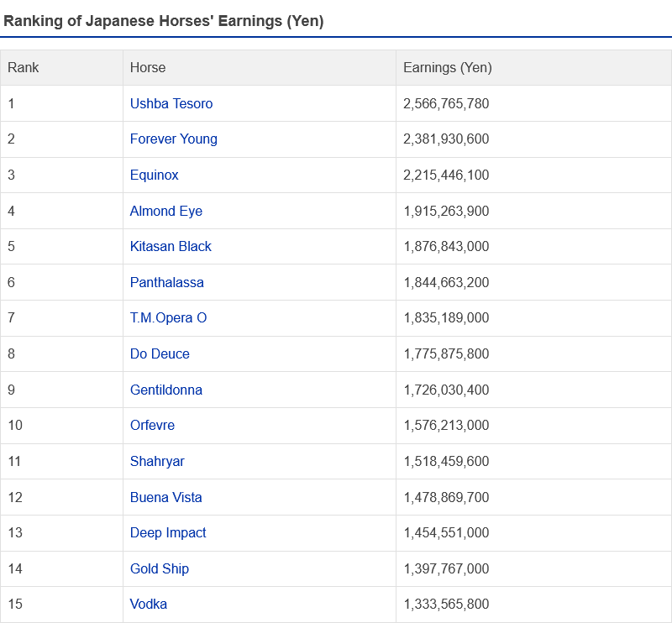Select earnings value 1,726,030,400
Screen dimensions: 672x623
coord(446,390)
